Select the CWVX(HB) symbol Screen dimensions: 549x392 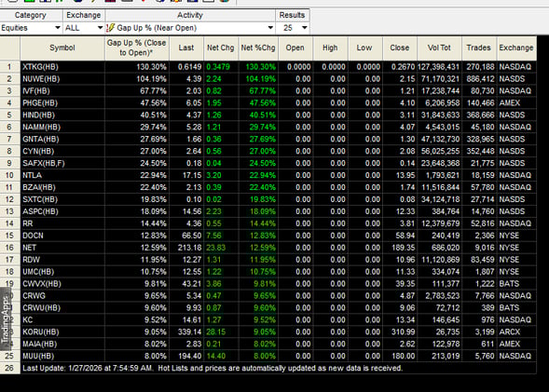42,284
